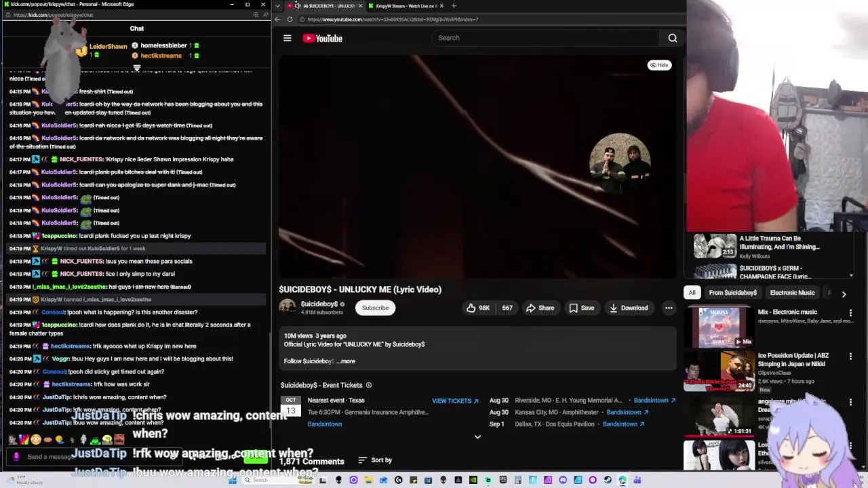The width and height of the screenshot is (868, 488).
Task: Like the video showing 98K likes
Action: [x=478, y=308]
